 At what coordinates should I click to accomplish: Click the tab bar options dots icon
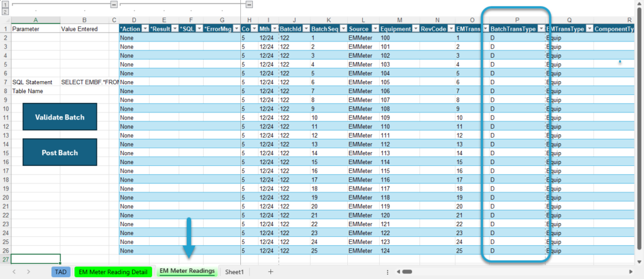[387, 271]
